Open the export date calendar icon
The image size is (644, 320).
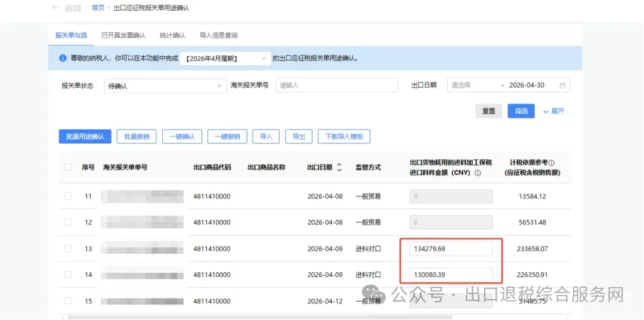coord(562,85)
